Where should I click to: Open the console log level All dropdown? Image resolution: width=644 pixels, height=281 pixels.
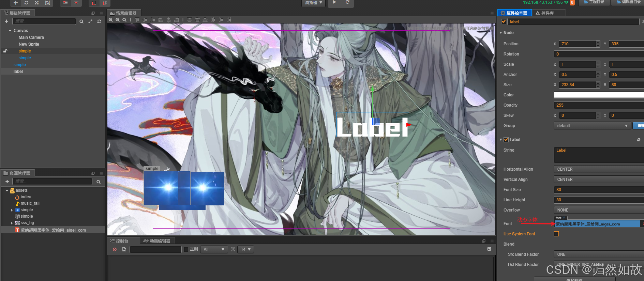point(214,250)
